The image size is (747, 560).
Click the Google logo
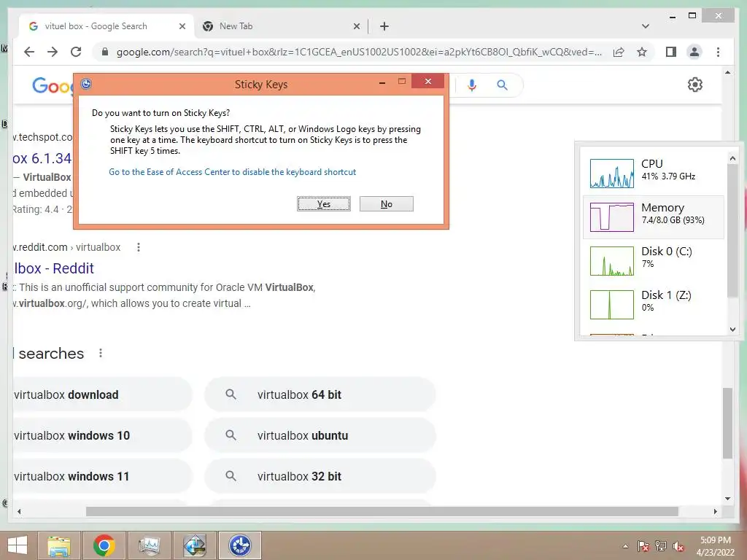53,86
